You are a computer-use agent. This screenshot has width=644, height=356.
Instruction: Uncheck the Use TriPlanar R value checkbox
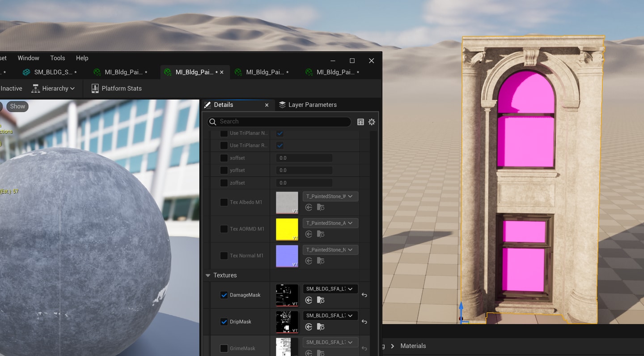(x=280, y=146)
